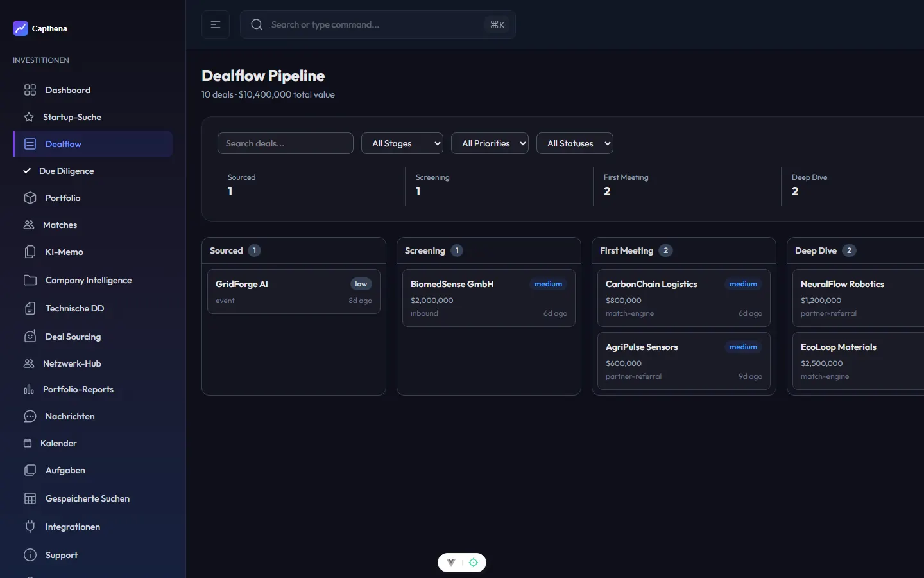This screenshot has height=578, width=924.
Task: Expand the All Stages dropdown
Action: [402, 143]
